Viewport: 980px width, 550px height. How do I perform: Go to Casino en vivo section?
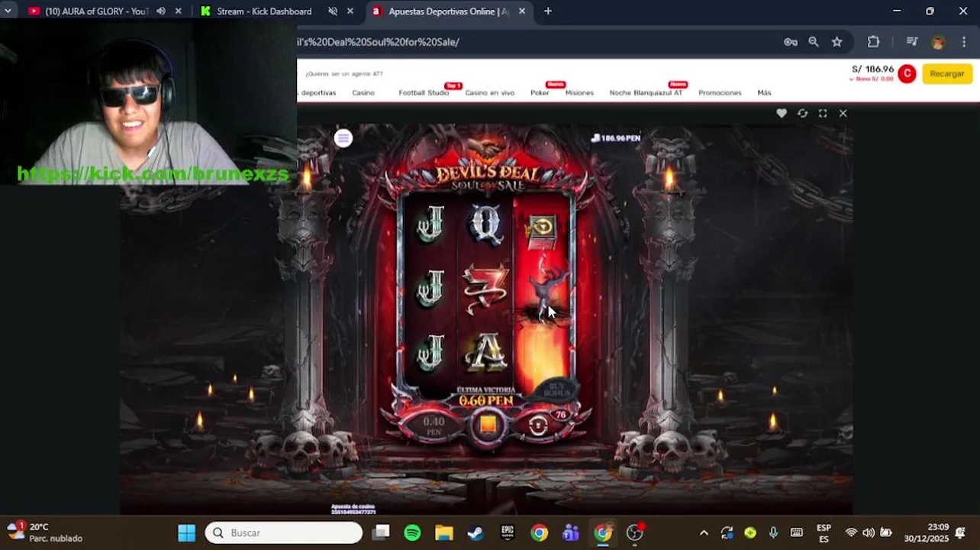[489, 92]
